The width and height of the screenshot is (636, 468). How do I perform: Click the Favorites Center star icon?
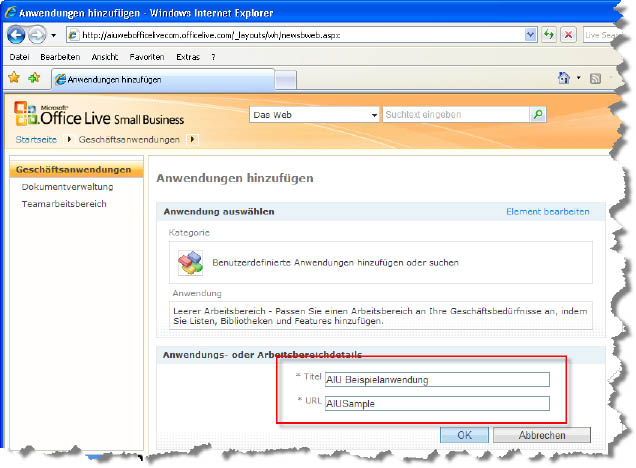(x=14, y=77)
